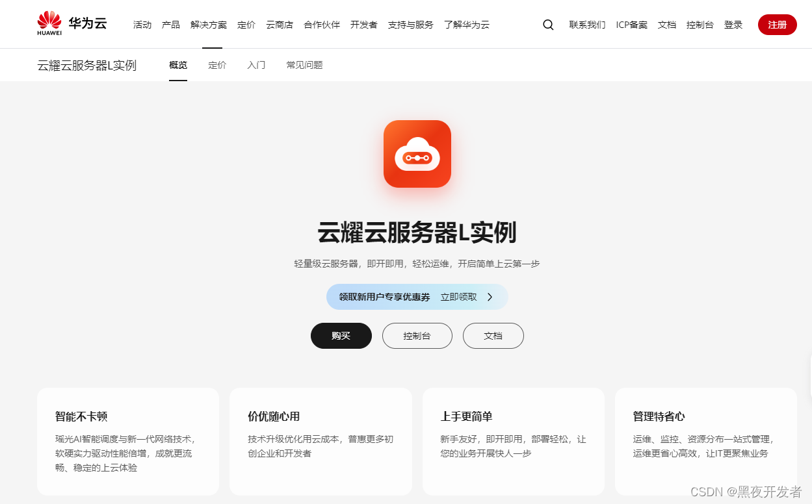Click the 价优随心用 card heading
Viewport: 812px width, 504px height.
[274, 416]
